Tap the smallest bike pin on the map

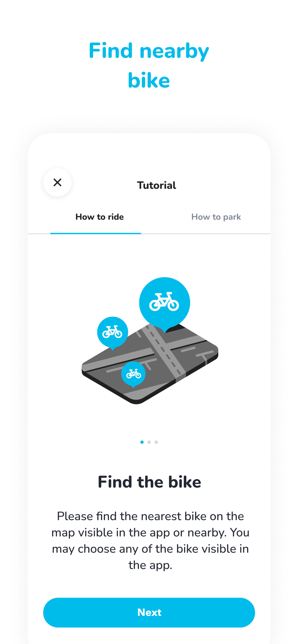(133, 374)
